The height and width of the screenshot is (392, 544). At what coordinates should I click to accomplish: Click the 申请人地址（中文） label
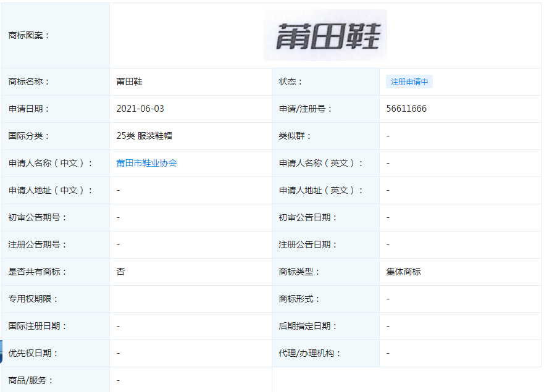coord(51,190)
